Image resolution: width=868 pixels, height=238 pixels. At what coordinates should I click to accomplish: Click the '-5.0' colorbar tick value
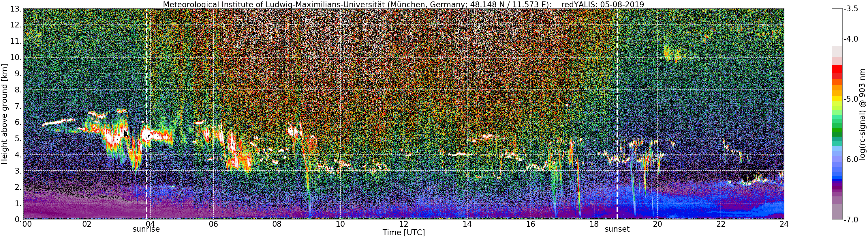pos(851,99)
